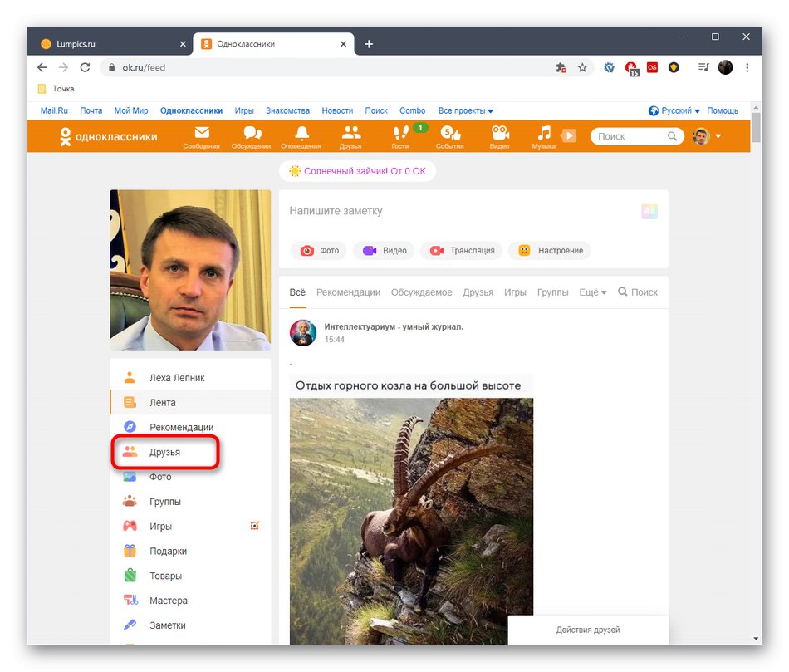Expand the Все проекты dropdown
Screen dimensions: 789x672
coord(467,110)
